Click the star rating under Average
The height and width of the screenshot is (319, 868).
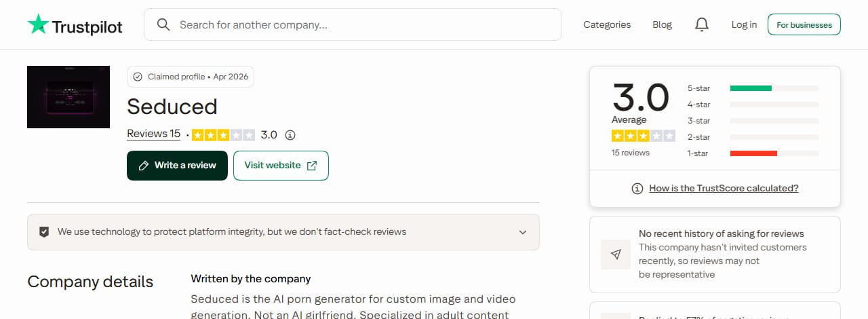pyautogui.click(x=644, y=136)
